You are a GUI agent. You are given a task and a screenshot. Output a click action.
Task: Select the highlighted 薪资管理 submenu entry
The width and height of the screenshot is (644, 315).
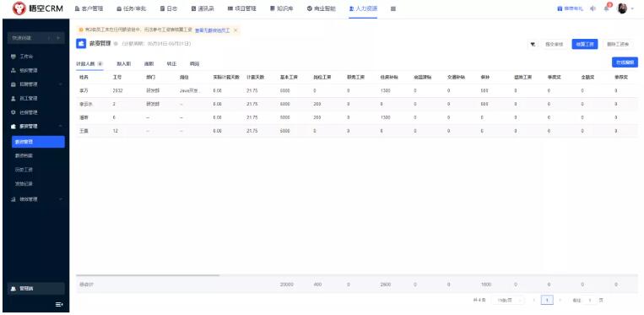[x=38, y=142]
